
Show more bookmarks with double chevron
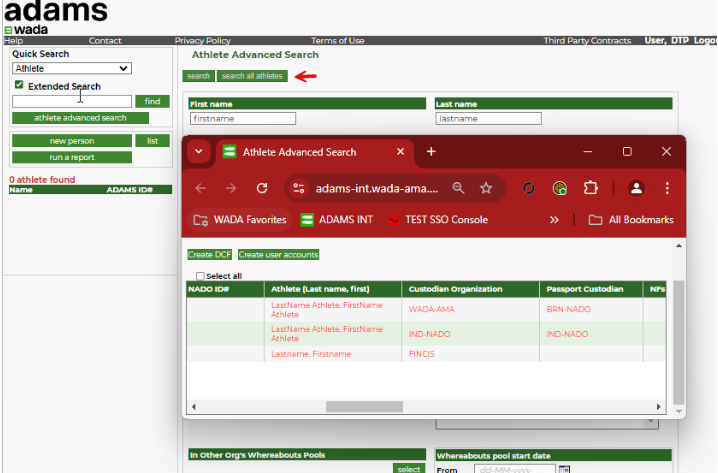coord(554,220)
